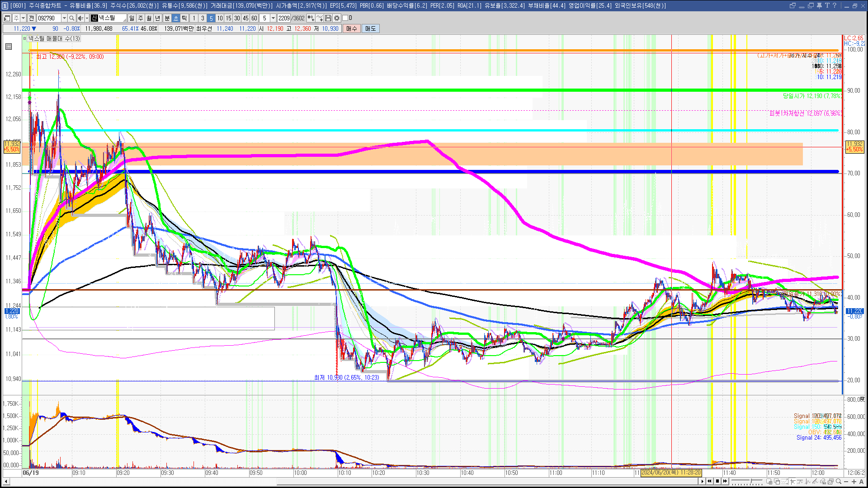Click the zoom out minus icon
Screen dimensions: 868x488
click(x=846, y=482)
